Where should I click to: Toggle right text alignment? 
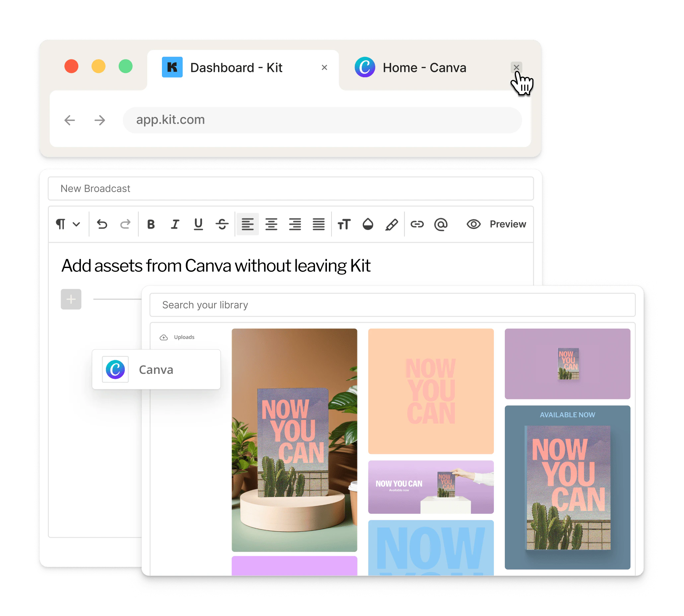pyautogui.click(x=295, y=224)
